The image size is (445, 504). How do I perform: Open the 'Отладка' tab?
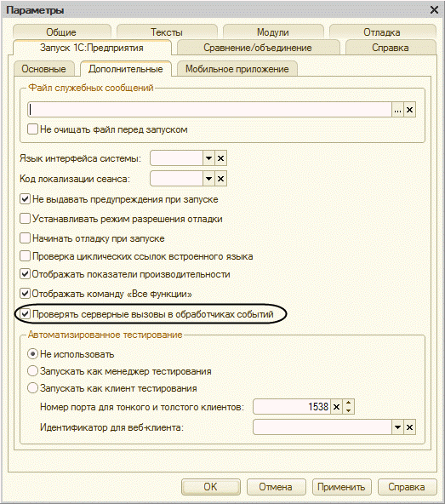[382, 31]
